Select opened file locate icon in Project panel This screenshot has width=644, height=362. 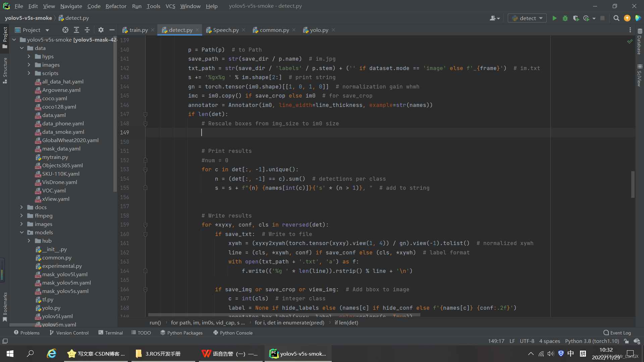65,30
